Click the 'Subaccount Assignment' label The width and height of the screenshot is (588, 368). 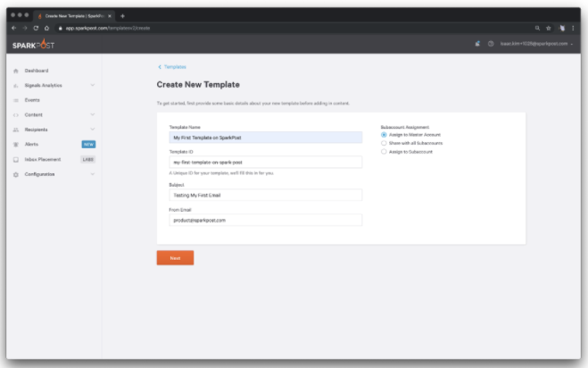tap(405, 128)
